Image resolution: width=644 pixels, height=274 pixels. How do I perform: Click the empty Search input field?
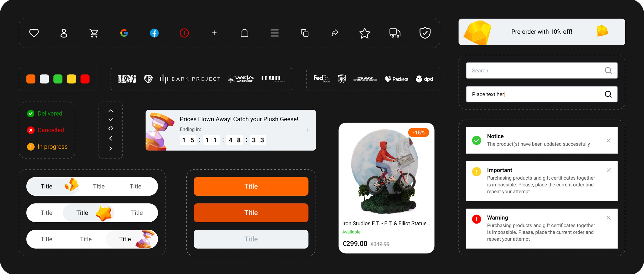tap(535, 70)
